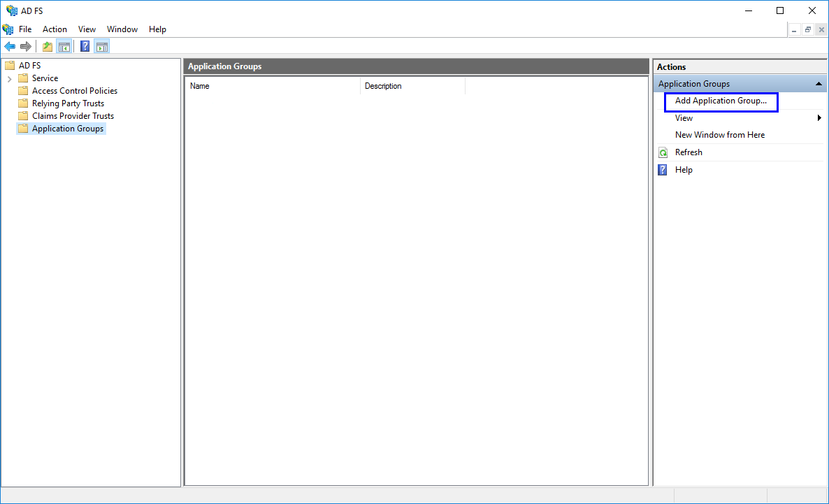Click the Up one level folder icon

coord(48,47)
